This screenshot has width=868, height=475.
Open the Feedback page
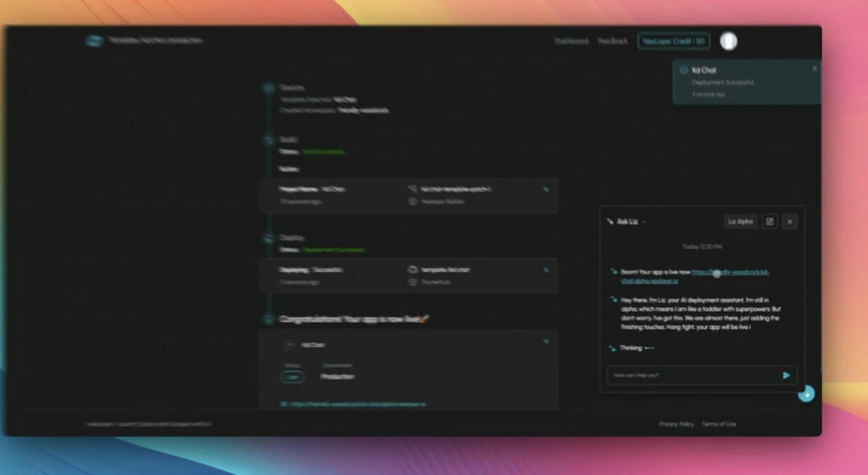tap(612, 41)
